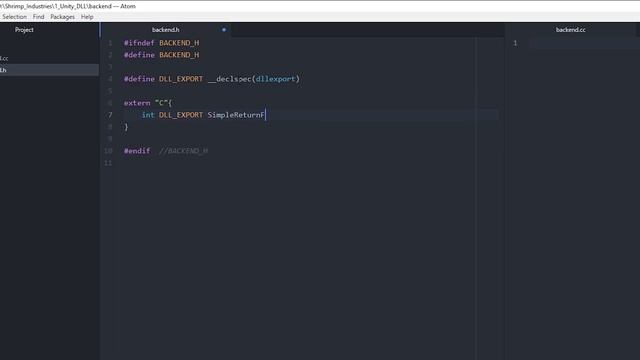640x360 pixels.
Task: Switch to the backend.cc tab
Action: pyautogui.click(x=570, y=30)
